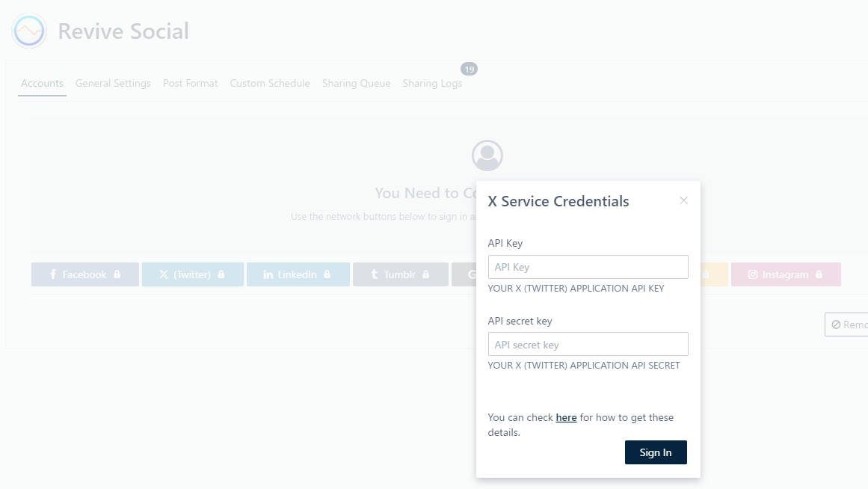
Task: Click the lock icon on Tumblr button
Action: tap(425, 274)
